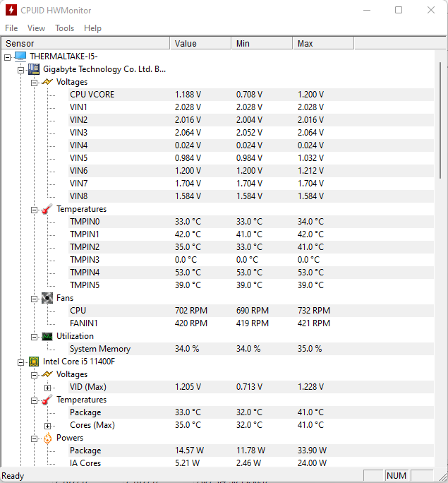Select the VIN8 voltage row
The height and width of the screenshot is (483, 448).
pyautogui.click(x=251, y=196)
